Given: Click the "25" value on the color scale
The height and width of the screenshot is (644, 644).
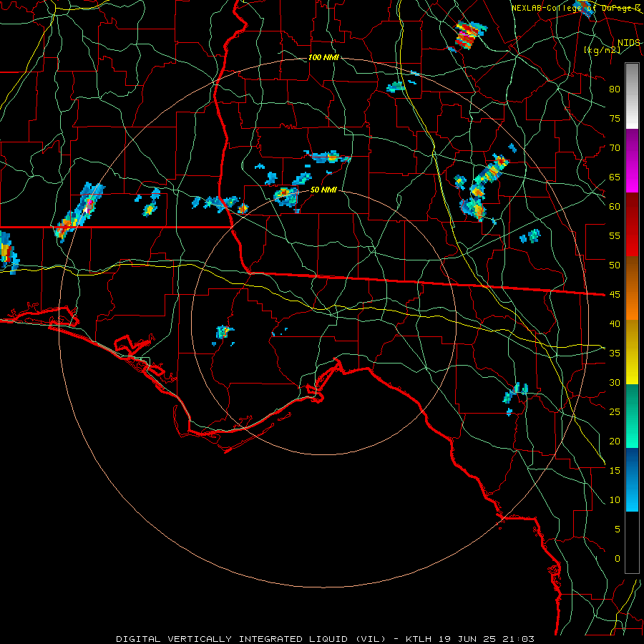Looking at the screenshot, I should coord(615,412).
